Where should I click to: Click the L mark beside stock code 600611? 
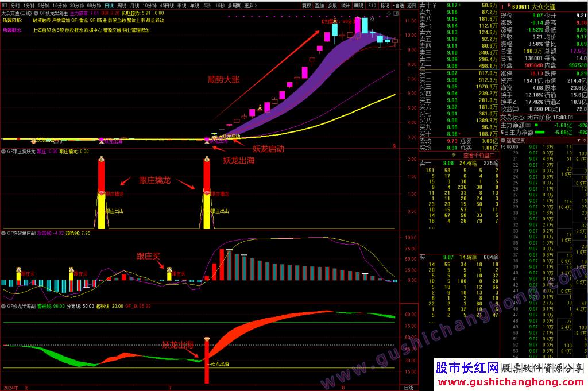pos(503,7)
